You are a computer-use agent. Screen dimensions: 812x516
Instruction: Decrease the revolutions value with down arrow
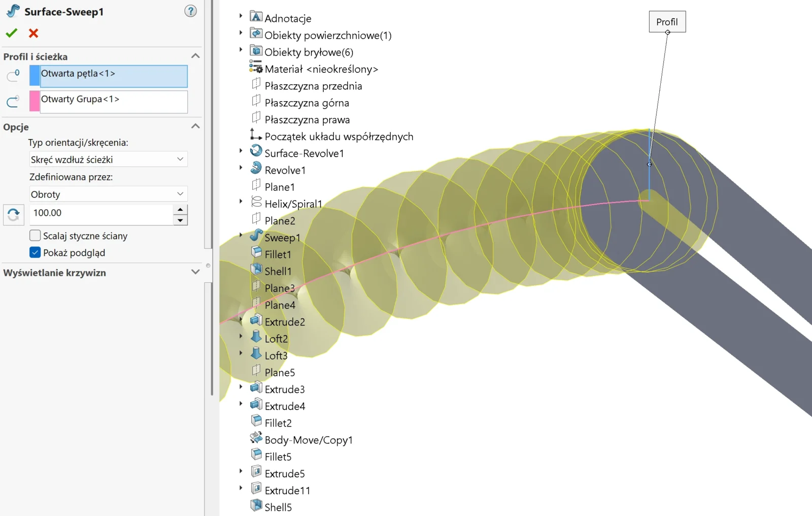click(x=180, y=220)
